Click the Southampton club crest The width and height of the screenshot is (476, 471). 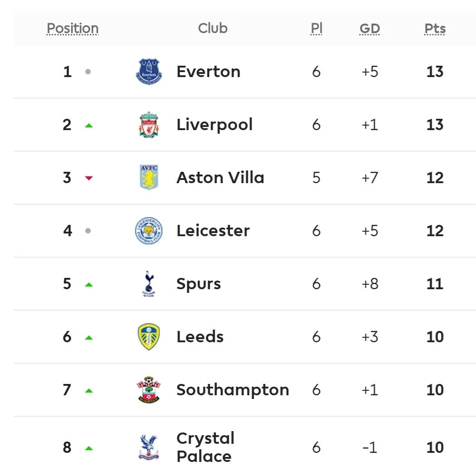coord(149,390)
